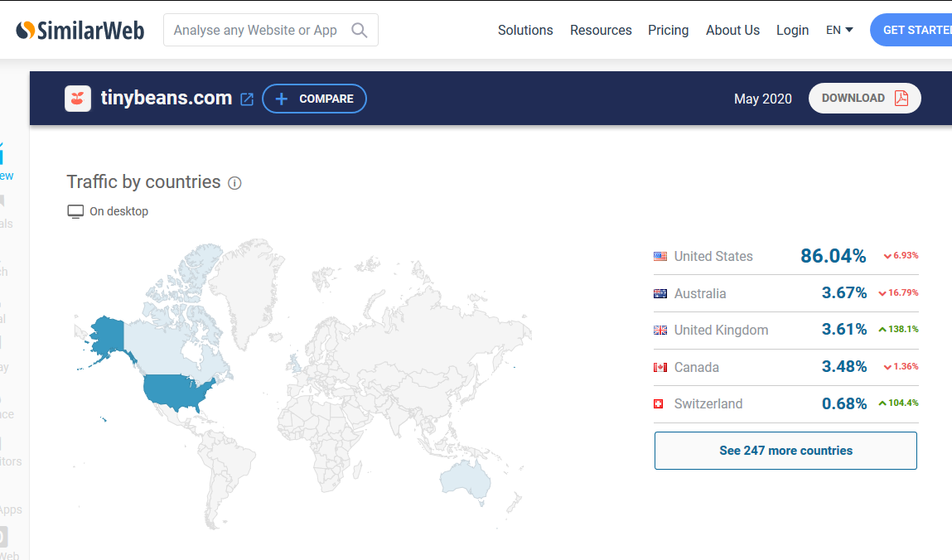Click the United Kingdom flag icon
The height and width of the screenshot is (560, 952).
(660, 330)
